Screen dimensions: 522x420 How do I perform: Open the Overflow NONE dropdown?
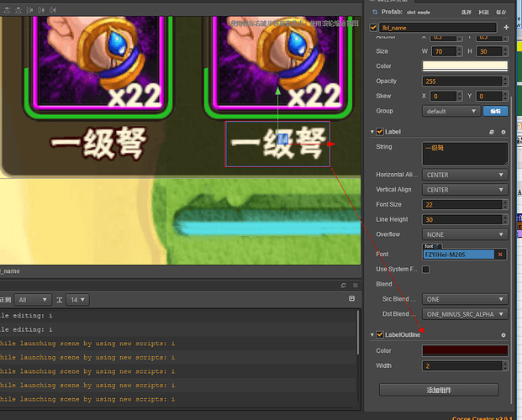pos(465,234)
